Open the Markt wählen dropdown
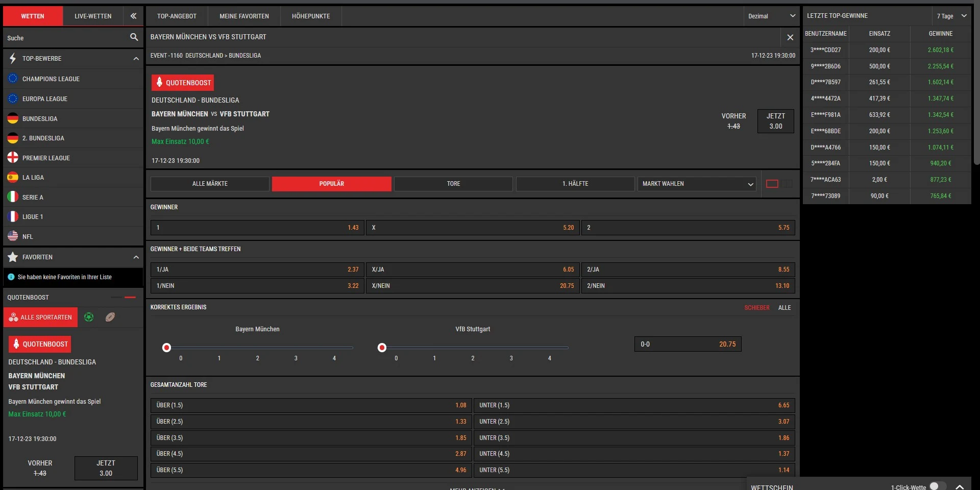 [x=697, y=184]
